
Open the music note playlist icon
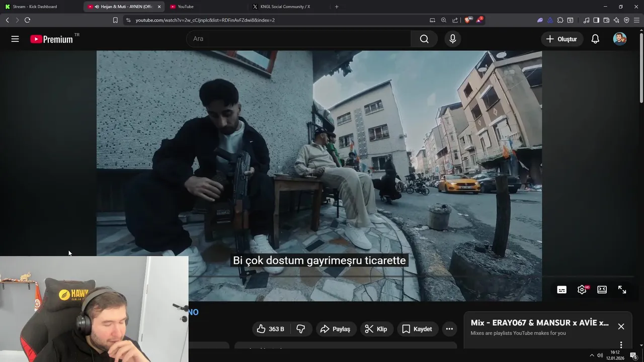(586, 20)
